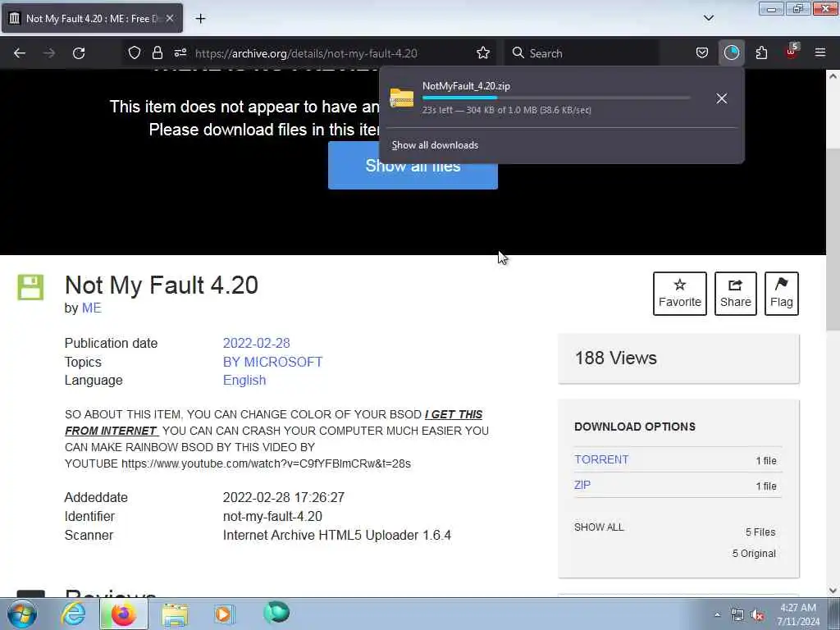Click the scrollbar down arrow
Image resolution: width=840 pixels, height=630 pixels.
(x=833, y=591)
